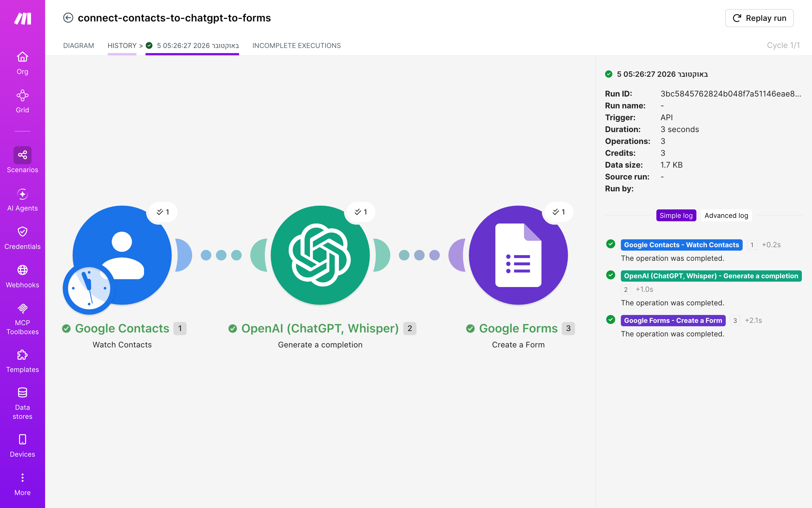Open the Org section
This screenshot has height=508, width=812.
[23, 63]
